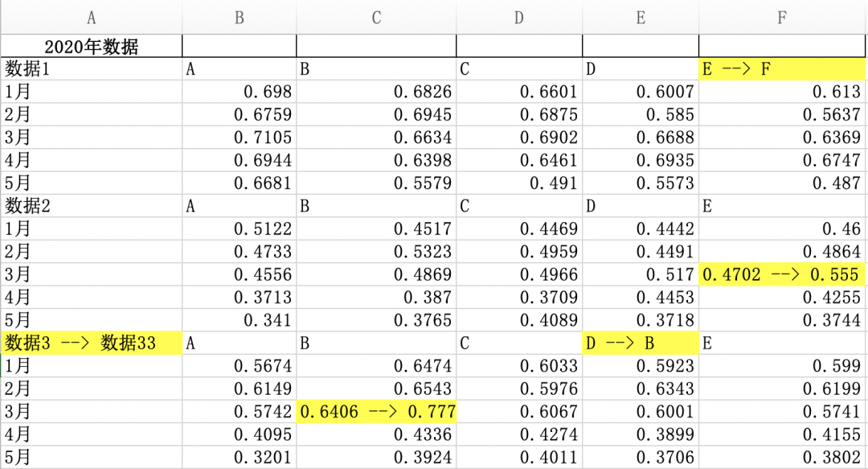Click the cell showing 0.341

click(x=240, y=320)
